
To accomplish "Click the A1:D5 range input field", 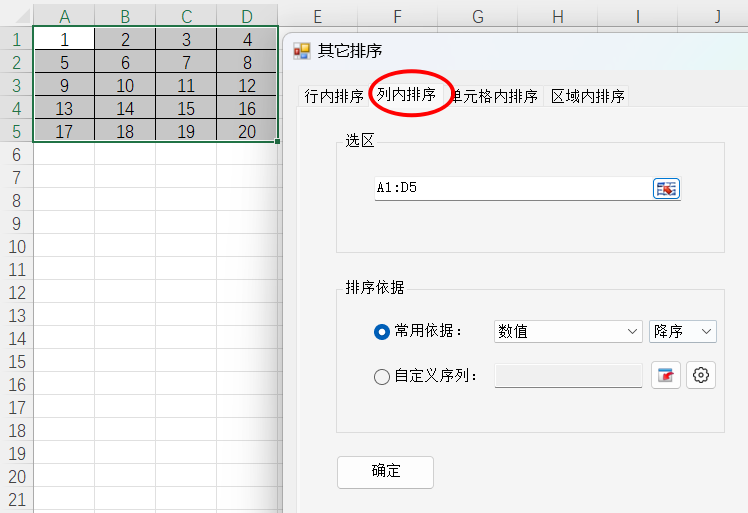I will (x=513, y=188).
